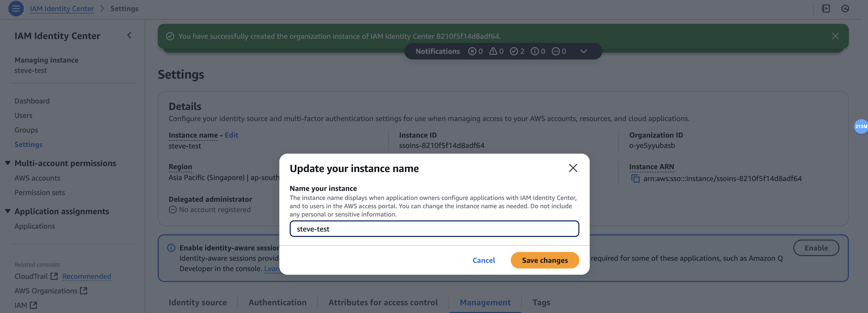Click the success count icon in Notifications

point(513,51)
